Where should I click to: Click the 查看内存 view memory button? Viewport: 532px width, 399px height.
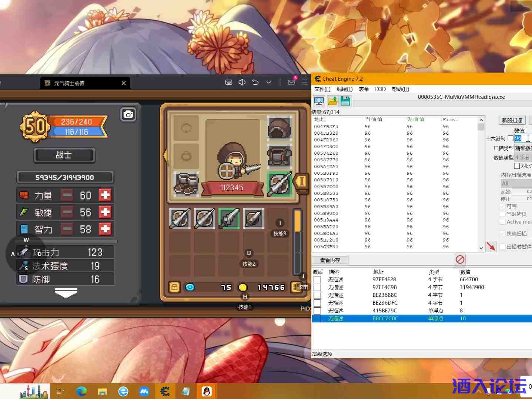330,260
